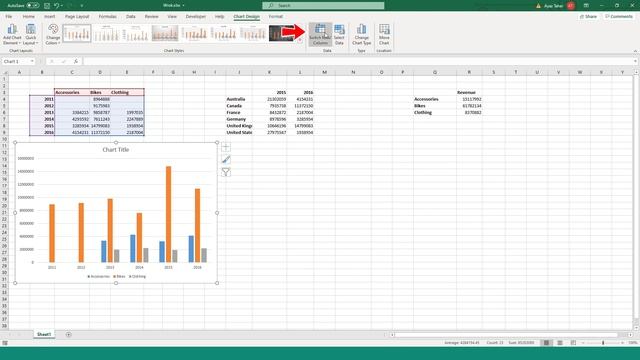This screenshot has height=360, width=640.
Task: Open the Change Colors palette
Action: (x=53, y=35)
